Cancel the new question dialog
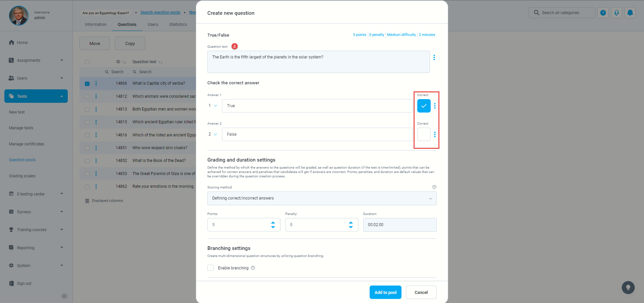Viewport: 644px width, 303px height. click(421, 292)
